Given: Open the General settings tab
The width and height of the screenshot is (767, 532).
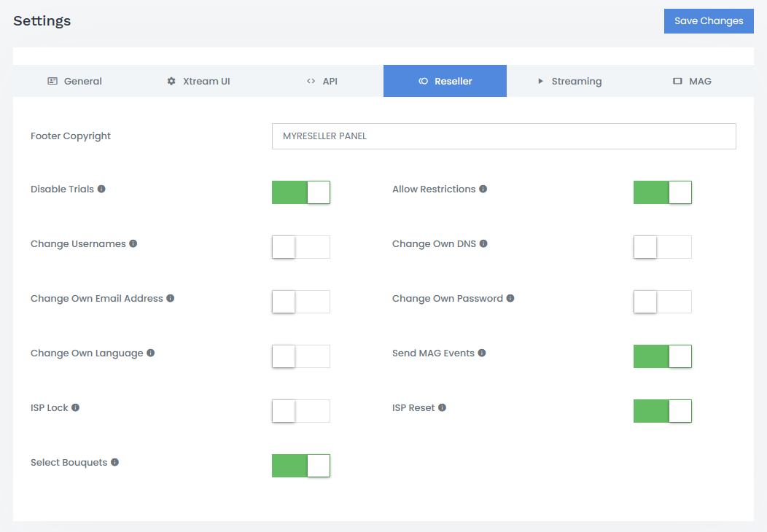Looking at the screenshot, I should coord(74,81).
